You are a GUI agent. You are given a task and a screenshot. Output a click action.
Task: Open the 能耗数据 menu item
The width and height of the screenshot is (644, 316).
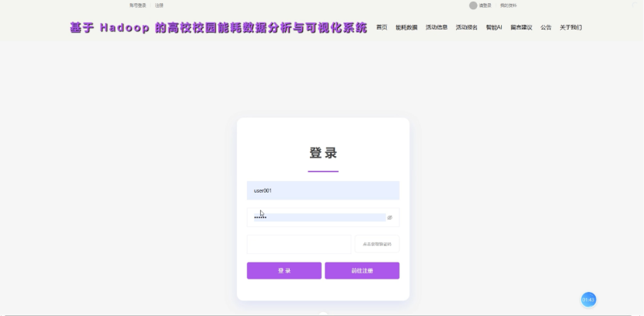pos(406,27)
